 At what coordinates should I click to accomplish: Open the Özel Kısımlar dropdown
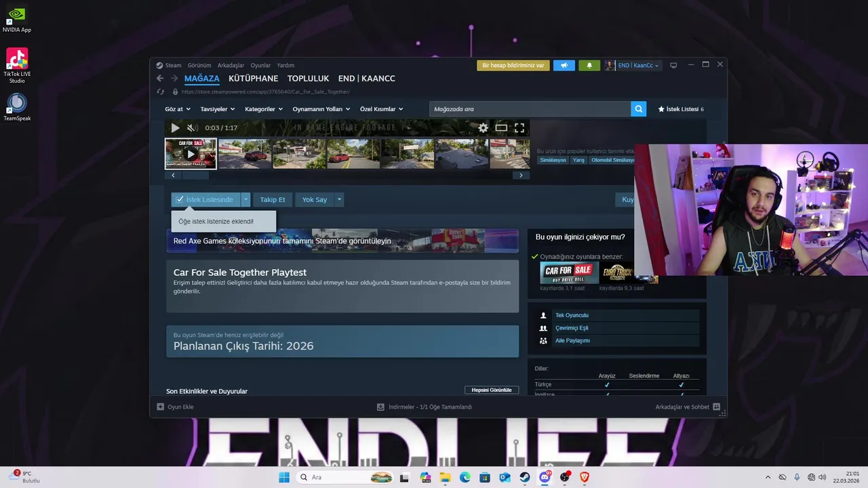pos(382,109)
